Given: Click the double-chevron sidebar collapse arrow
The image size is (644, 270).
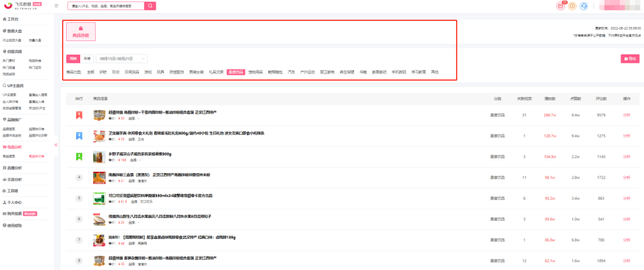Looking at the screenshot, I should click(56, 145).
